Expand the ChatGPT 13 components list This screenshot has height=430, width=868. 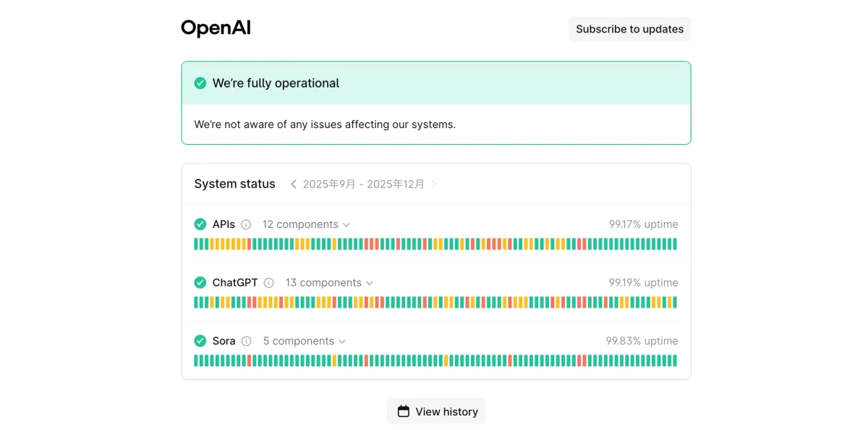click(x=329, y=283)
